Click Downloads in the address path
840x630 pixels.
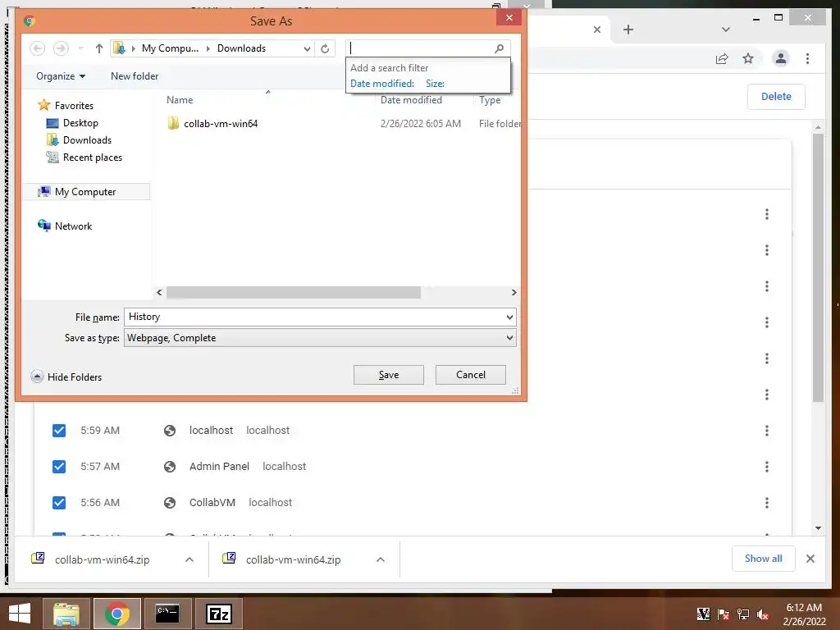[x=241, y=48]
